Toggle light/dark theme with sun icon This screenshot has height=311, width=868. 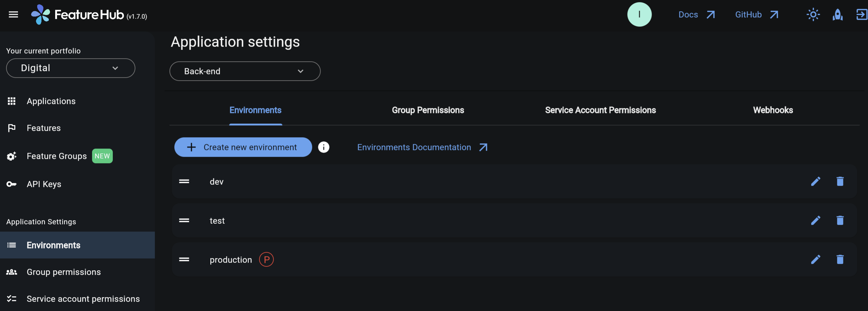click(813, 15)
